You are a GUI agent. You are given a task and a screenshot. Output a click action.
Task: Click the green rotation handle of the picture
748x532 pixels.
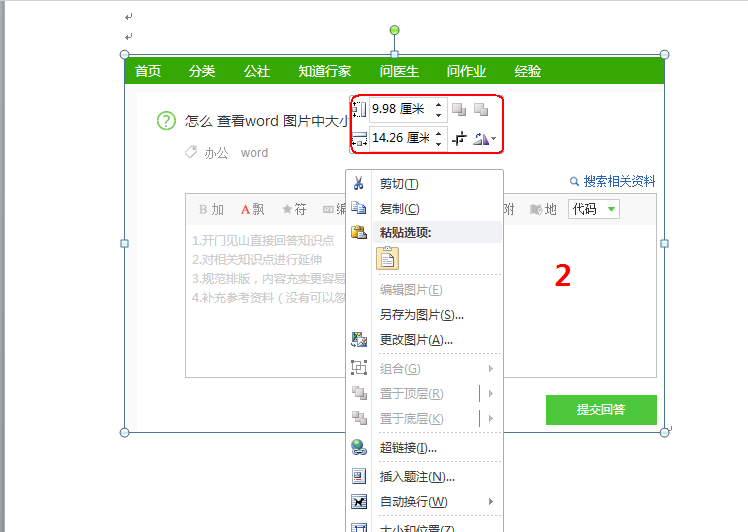pyautogui.click(x=394, y=30)
